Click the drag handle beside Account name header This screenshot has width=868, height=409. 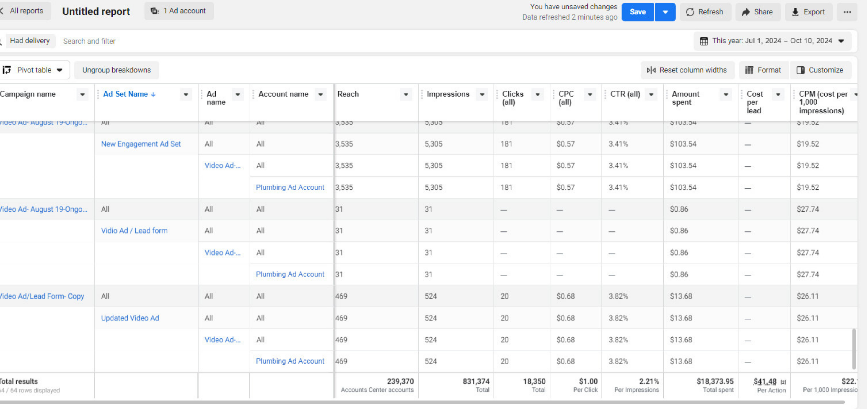(x=253, y=95)
